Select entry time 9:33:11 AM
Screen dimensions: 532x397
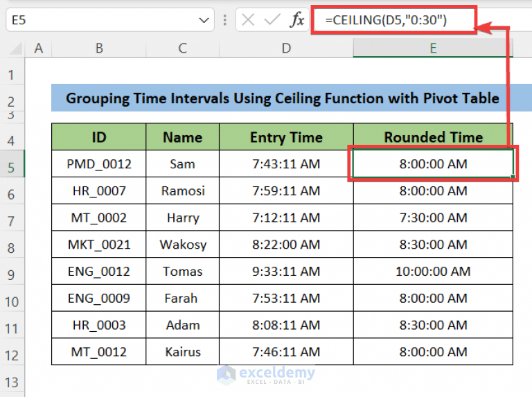click(286, 271)
